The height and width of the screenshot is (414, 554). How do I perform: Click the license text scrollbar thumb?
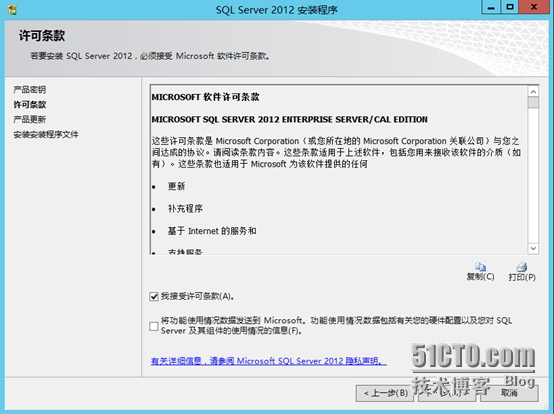pos(533,102)
